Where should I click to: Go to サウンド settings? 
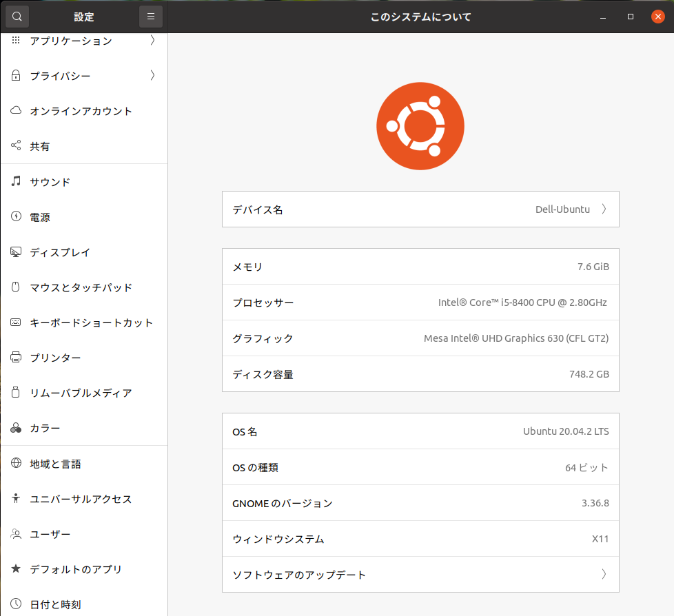click(x=84, y=182)
